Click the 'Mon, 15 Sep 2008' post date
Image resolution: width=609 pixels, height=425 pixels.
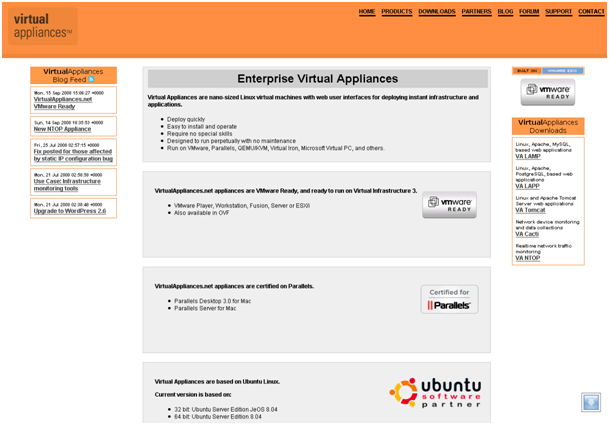(69, 93)
